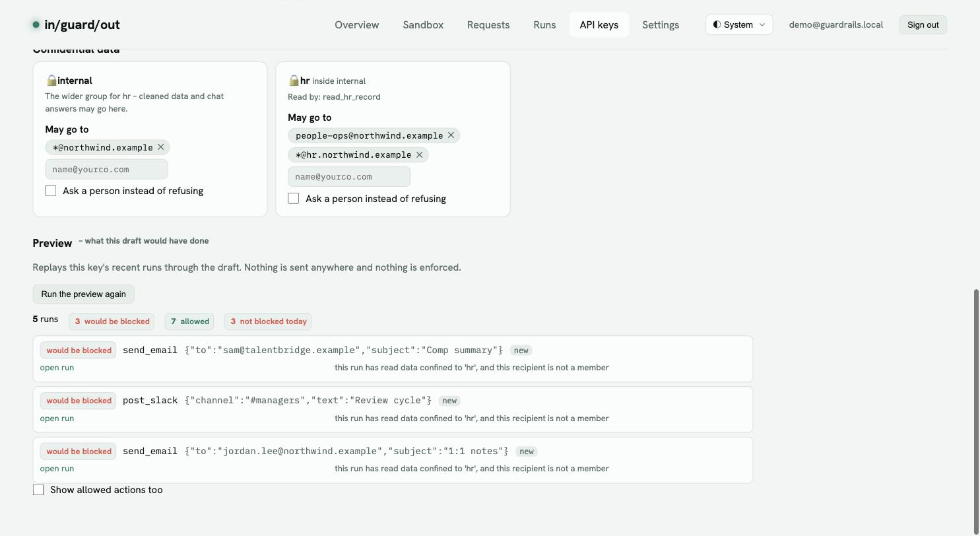Click the 5 runs count text
The image size is (980, 536).
[46, 319]
